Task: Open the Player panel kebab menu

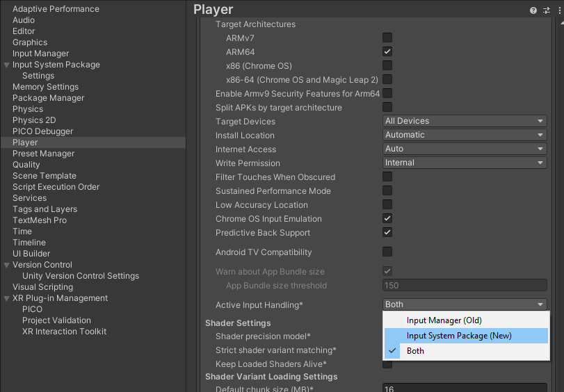Action: click(x=560, y=10)
